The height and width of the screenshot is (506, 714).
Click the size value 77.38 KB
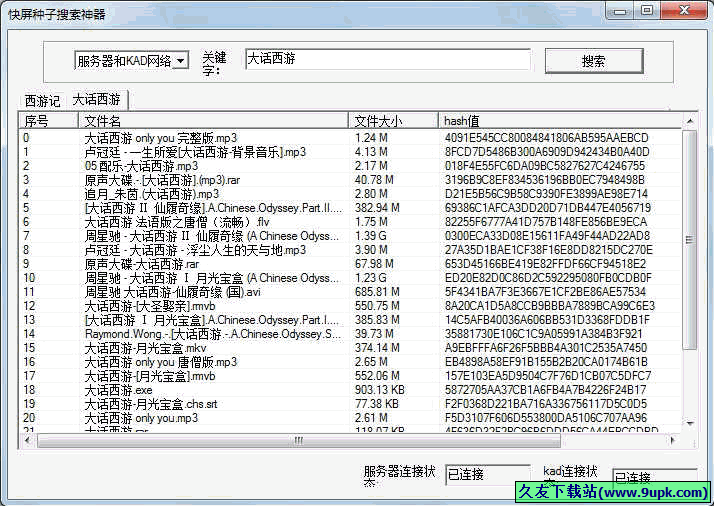tap(377, 404)
